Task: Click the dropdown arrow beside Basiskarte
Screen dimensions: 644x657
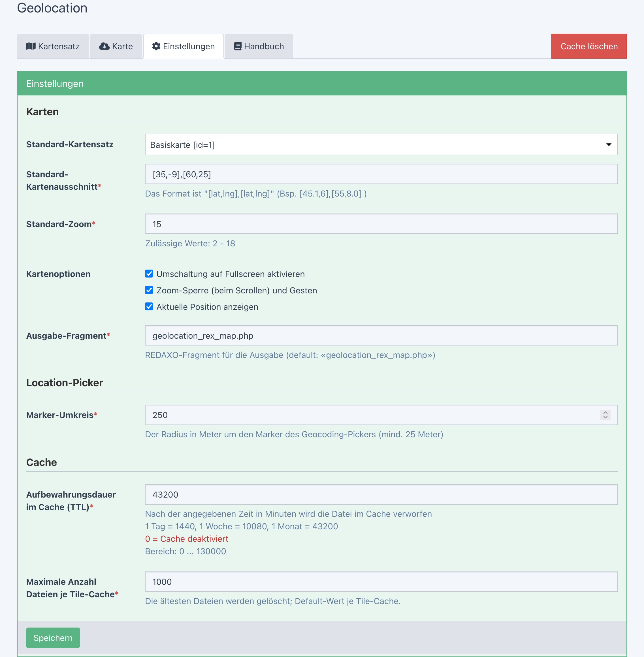Action: point(609,145)
